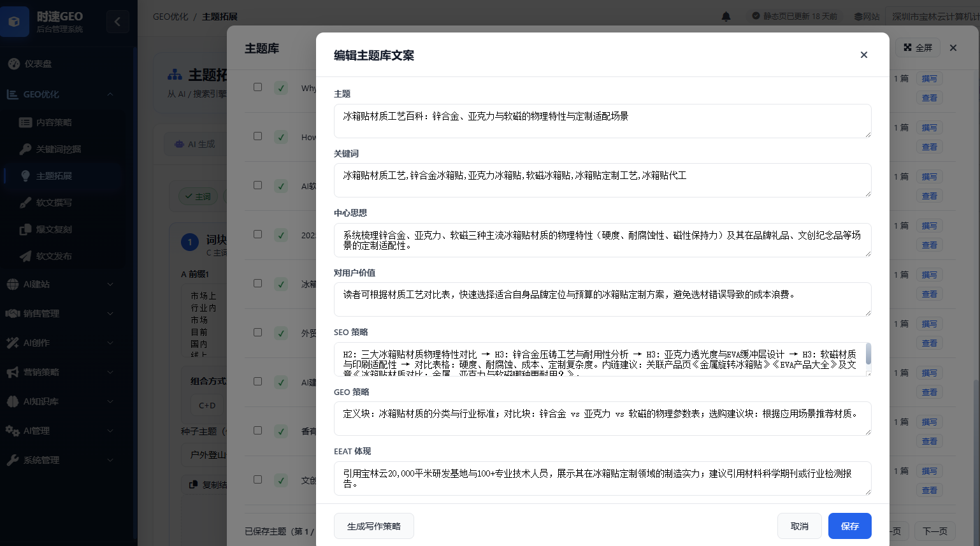Expand the AI管理 sidebar menu
Image resolution: width=980 pixels, height=546 pixels.
tap(110, 431)
